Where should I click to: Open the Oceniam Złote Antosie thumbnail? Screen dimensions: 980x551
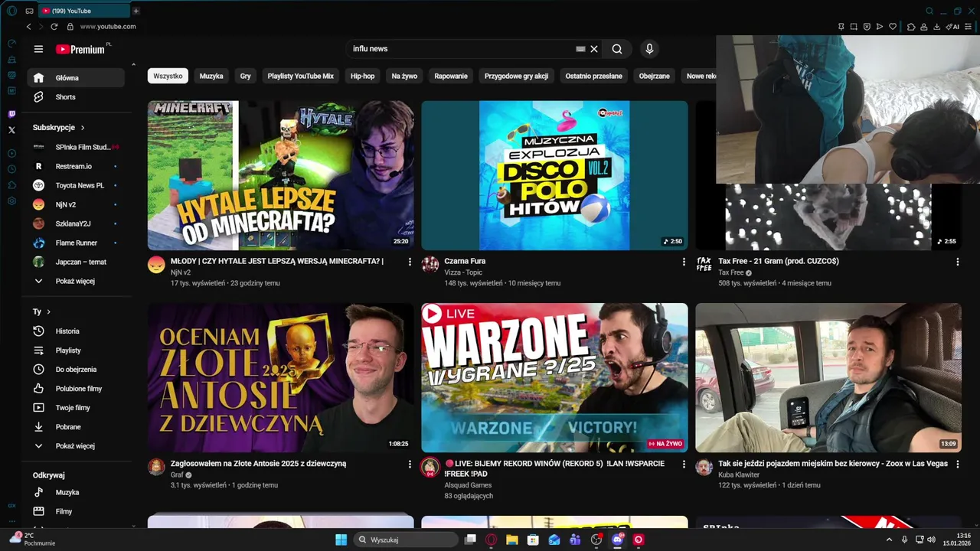pos(280,377)
